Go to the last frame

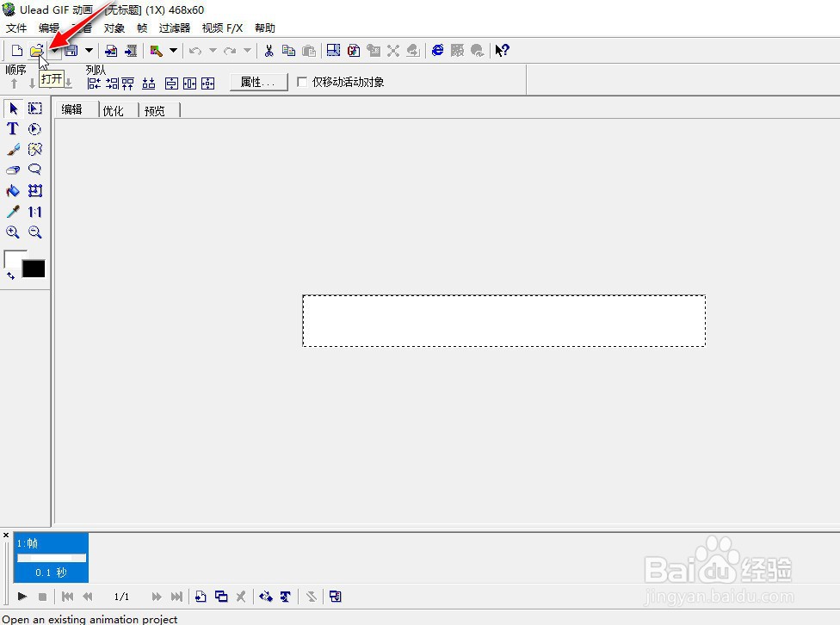(x=176, y=597)
